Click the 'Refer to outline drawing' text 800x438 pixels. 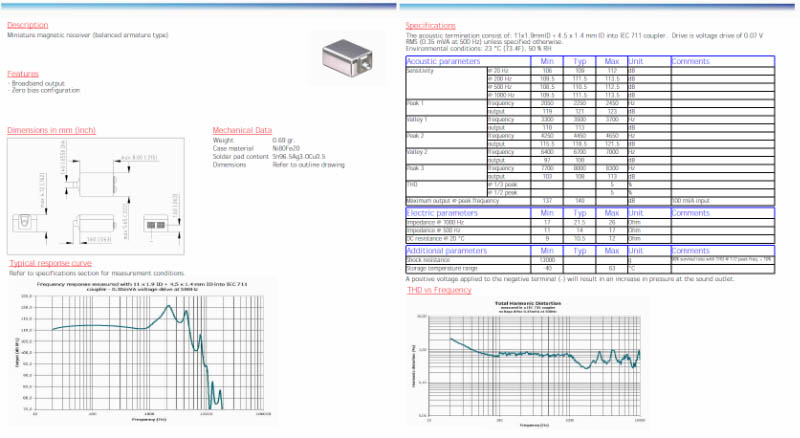pyautogui.click(x=308, y=165)
